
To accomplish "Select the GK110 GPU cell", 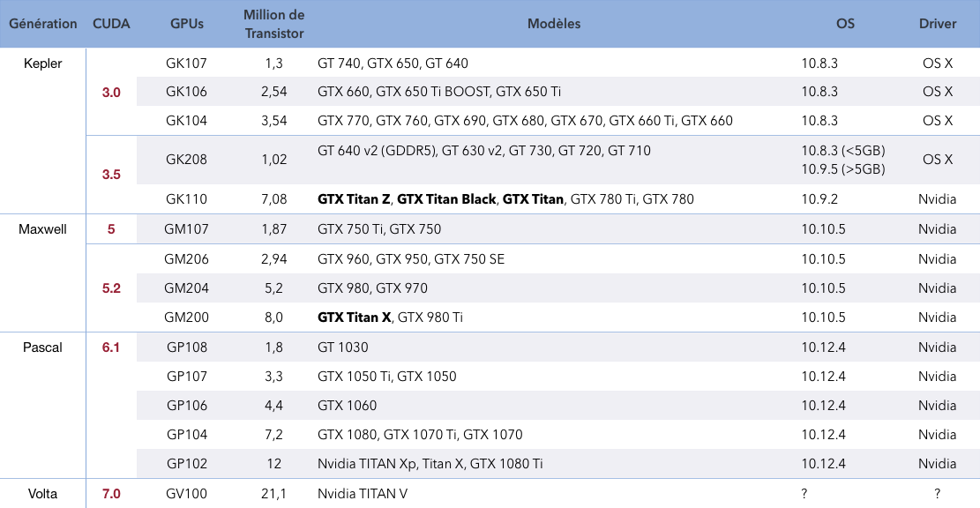I will pyautogui.click(x=186, y=198).
